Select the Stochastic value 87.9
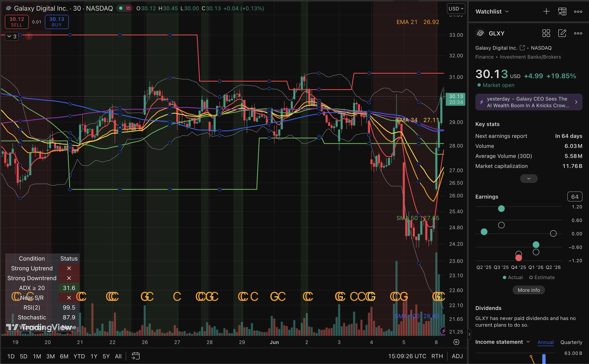 click(69, 317)
